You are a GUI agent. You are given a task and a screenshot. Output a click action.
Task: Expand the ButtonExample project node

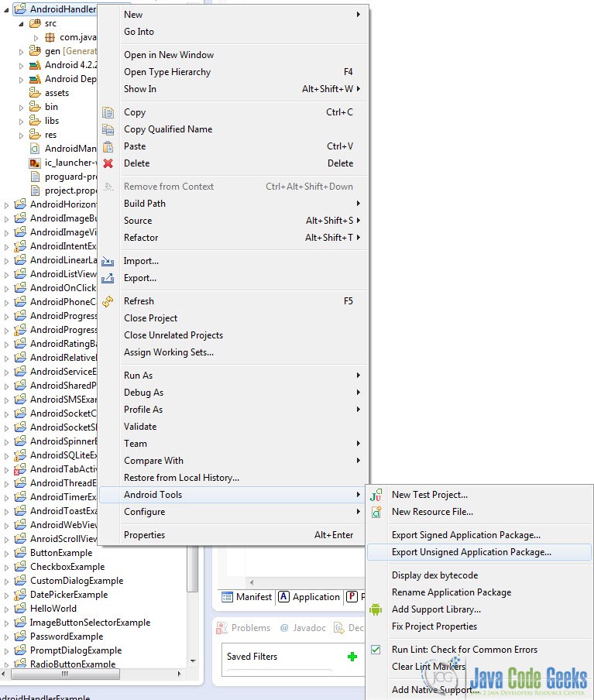[6, 554]
